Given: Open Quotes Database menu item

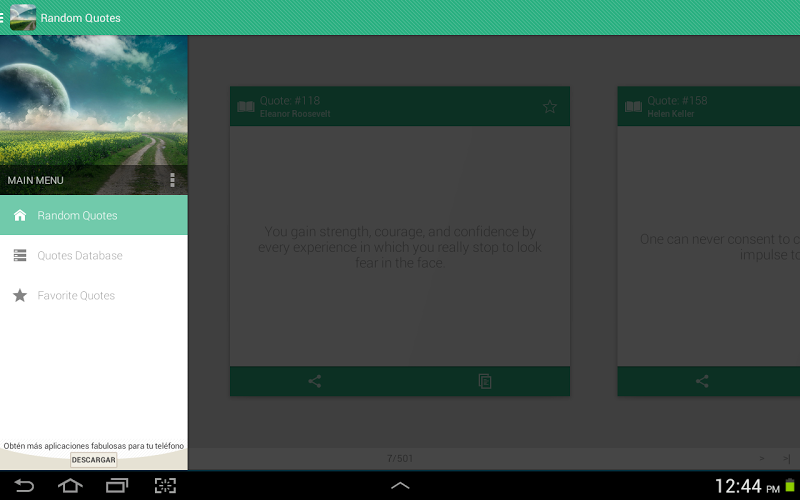Looking at the screenshot, I should [94, 255].
